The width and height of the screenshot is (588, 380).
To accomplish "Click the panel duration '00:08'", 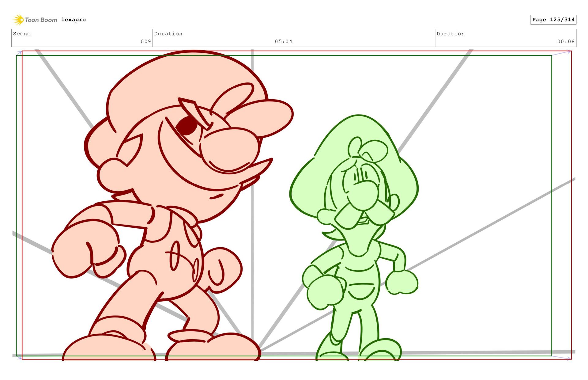I will pos(566,41).
